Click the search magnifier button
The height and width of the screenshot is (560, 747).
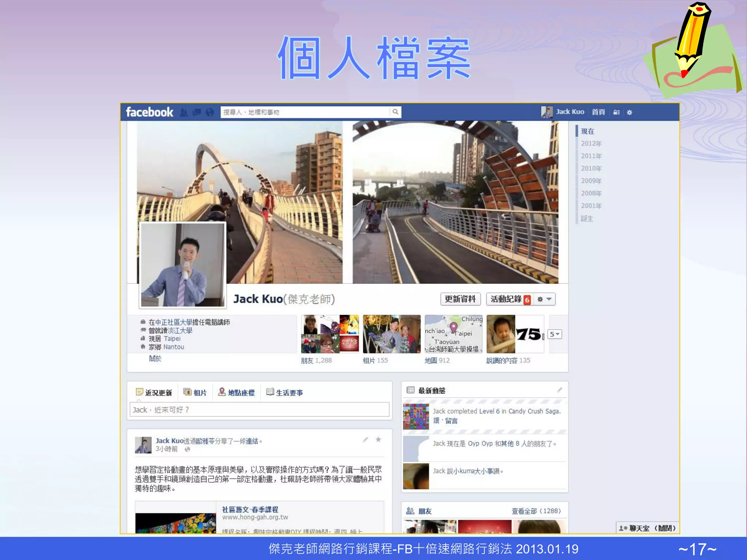tap(395, 112)
